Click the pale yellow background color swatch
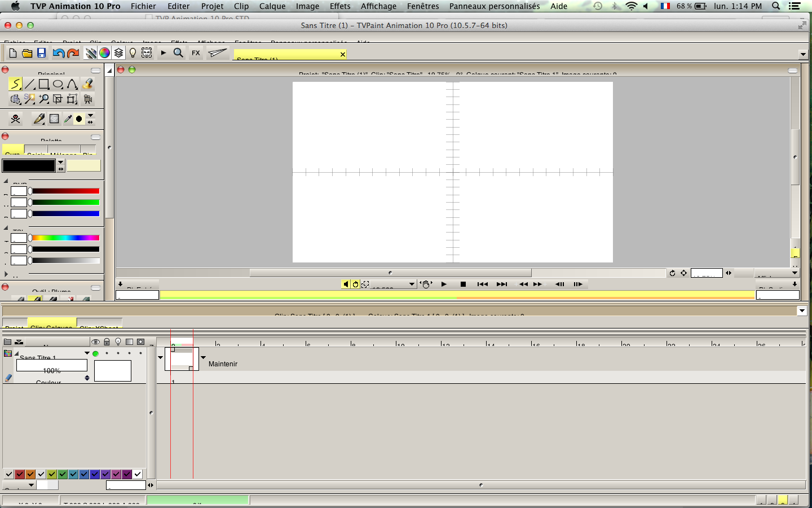This screenshot has width=812, height=508. point(83,165)
